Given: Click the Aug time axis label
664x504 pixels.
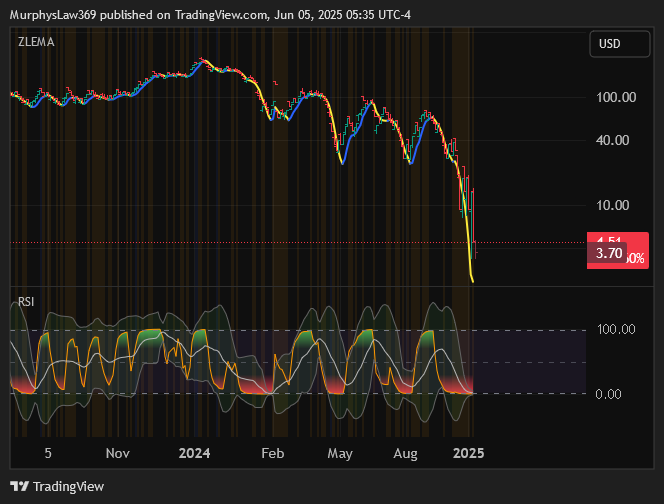Looking at the screenshot, I should pyautogui.click(x=405, y=454).
